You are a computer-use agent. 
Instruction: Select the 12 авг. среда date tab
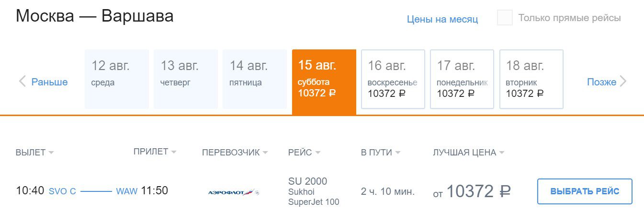pyautogui.click(x=117, y=79)
